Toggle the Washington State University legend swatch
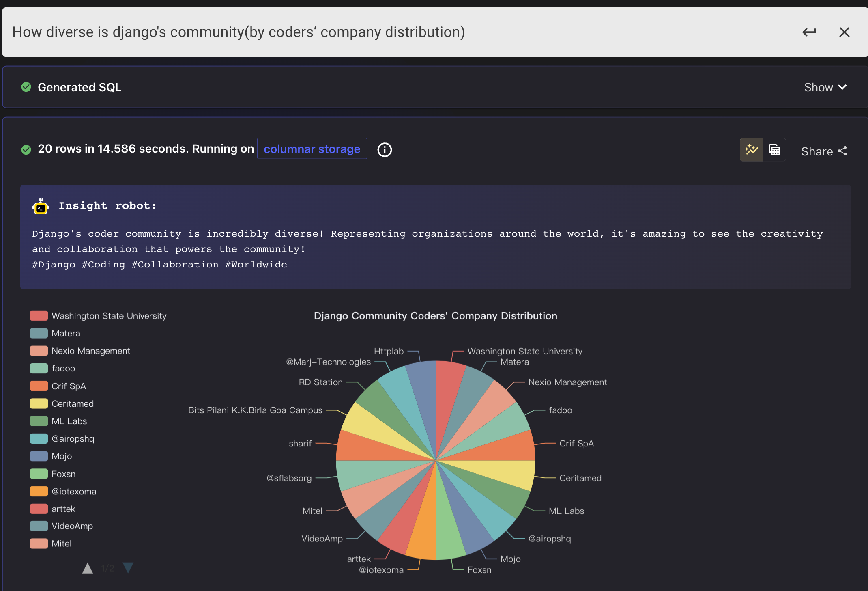 39,316
